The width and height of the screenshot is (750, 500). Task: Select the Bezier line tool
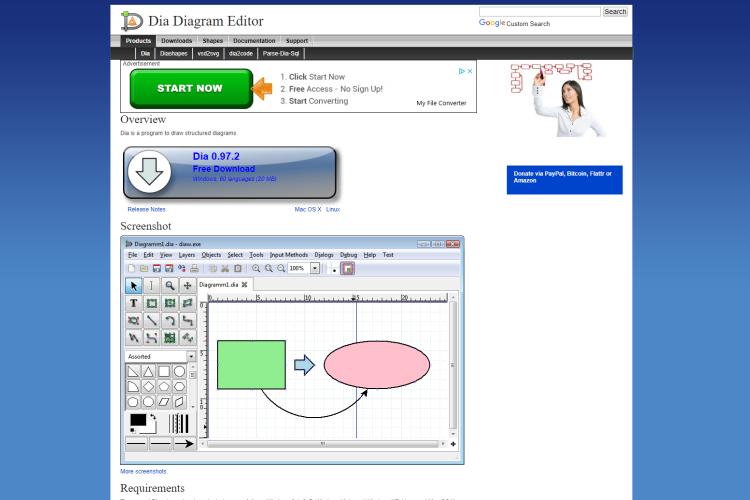(x=151, y=338)
